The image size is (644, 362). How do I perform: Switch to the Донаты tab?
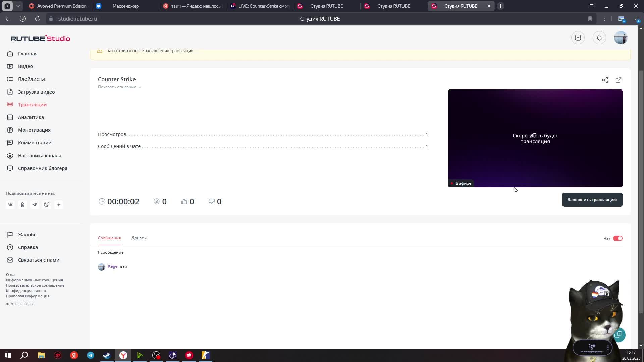139,238
